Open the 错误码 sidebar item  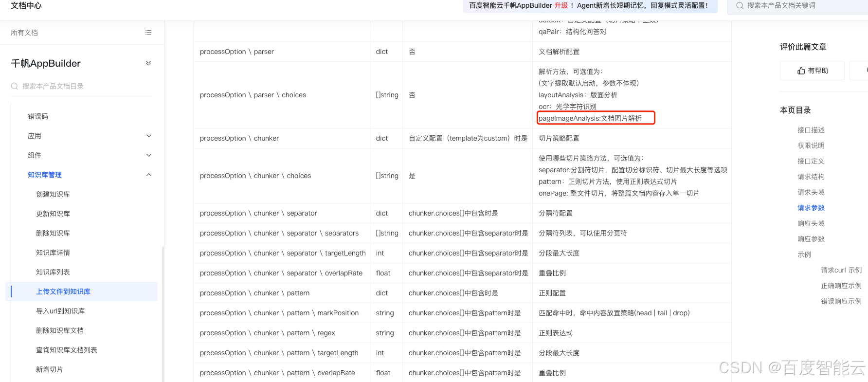pyautogui.click(x=38, y=116)
